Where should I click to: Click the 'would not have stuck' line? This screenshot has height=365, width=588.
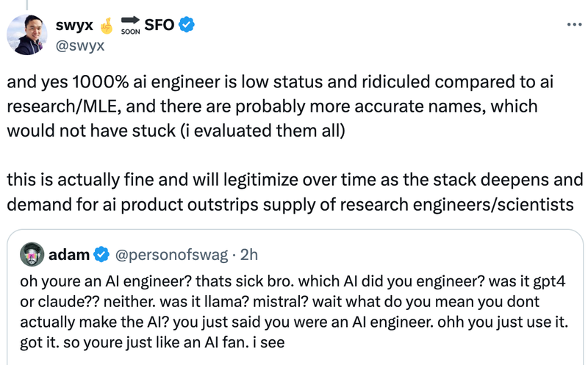(176, 131)
